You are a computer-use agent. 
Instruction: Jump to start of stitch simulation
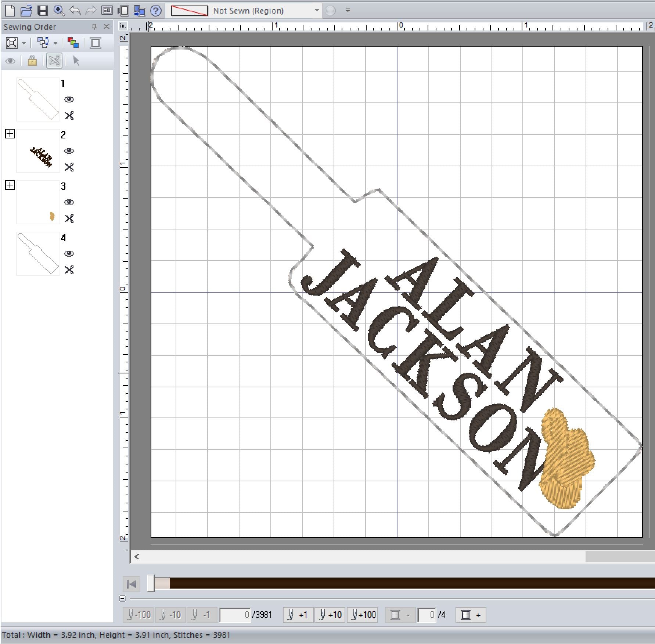pyautogui.click(x=131, y=584)
